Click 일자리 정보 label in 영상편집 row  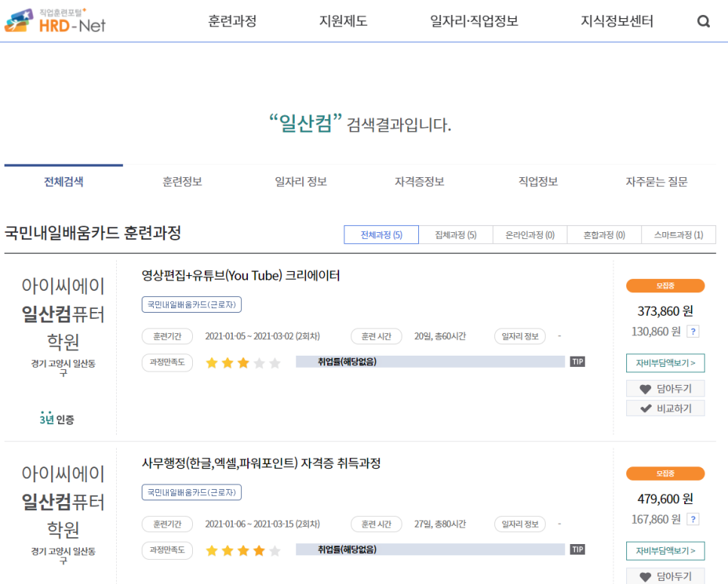520,337
